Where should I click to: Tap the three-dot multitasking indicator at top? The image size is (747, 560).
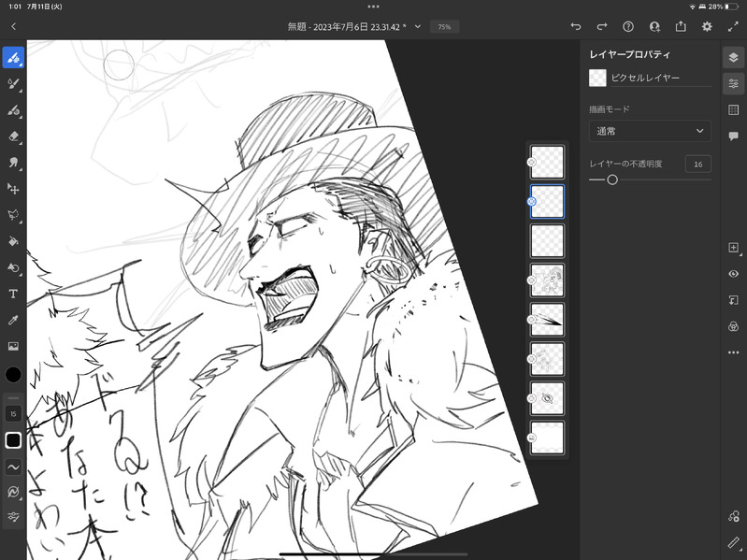[374, 7]
